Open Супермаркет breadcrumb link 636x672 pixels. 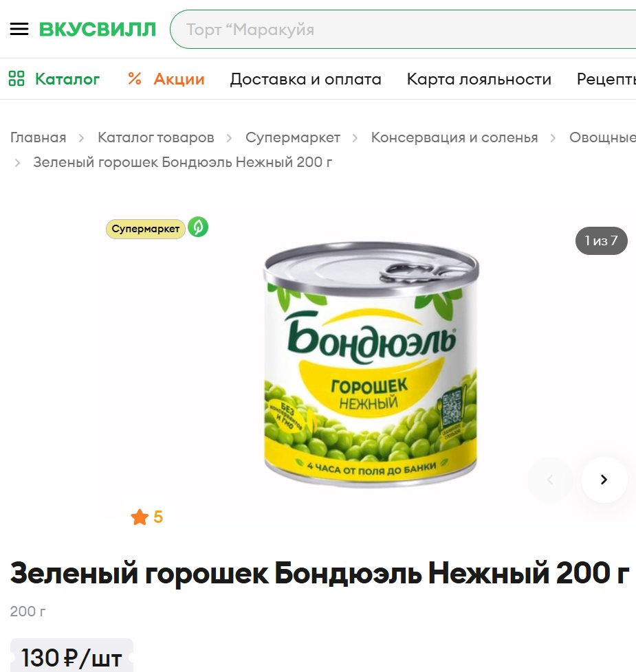click(293, 137)
